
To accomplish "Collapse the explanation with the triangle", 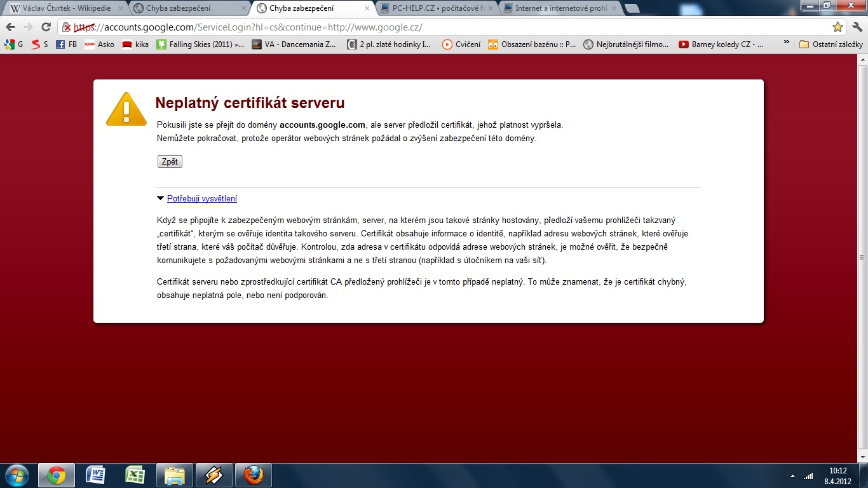I will (160, 198).
